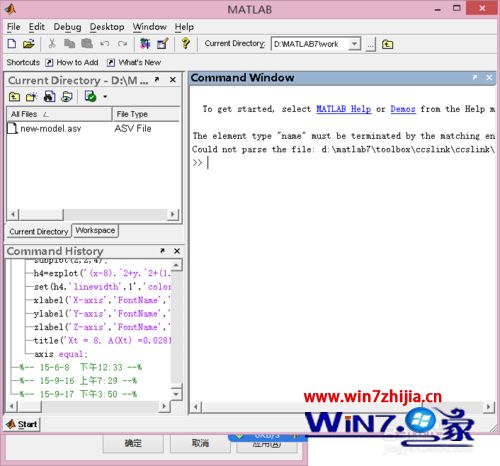
Task: Click the yellow Help question mark icon
Action: tap(186, 44)
